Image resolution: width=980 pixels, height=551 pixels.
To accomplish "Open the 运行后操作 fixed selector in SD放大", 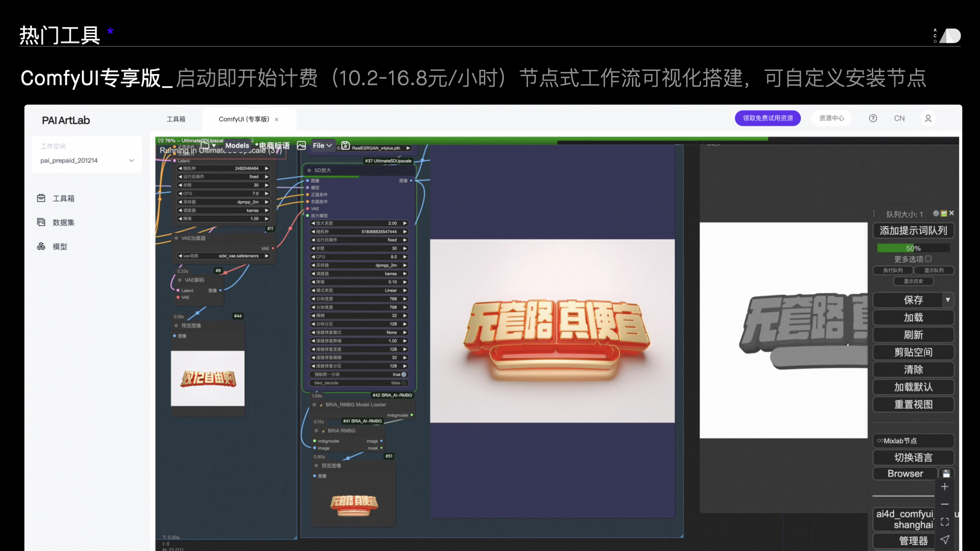I will (x=359, y=240).
